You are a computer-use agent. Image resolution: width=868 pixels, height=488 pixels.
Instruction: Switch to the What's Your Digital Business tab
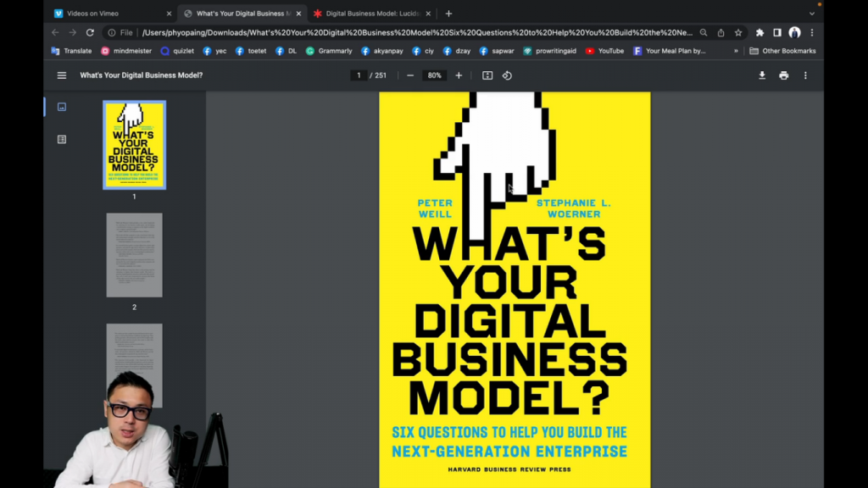(x=242, y=14)
